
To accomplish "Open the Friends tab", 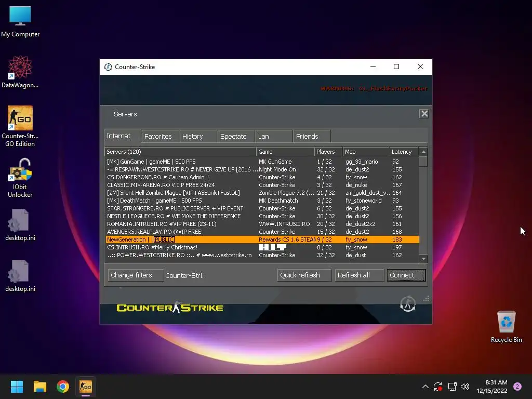I will (312, 137).
